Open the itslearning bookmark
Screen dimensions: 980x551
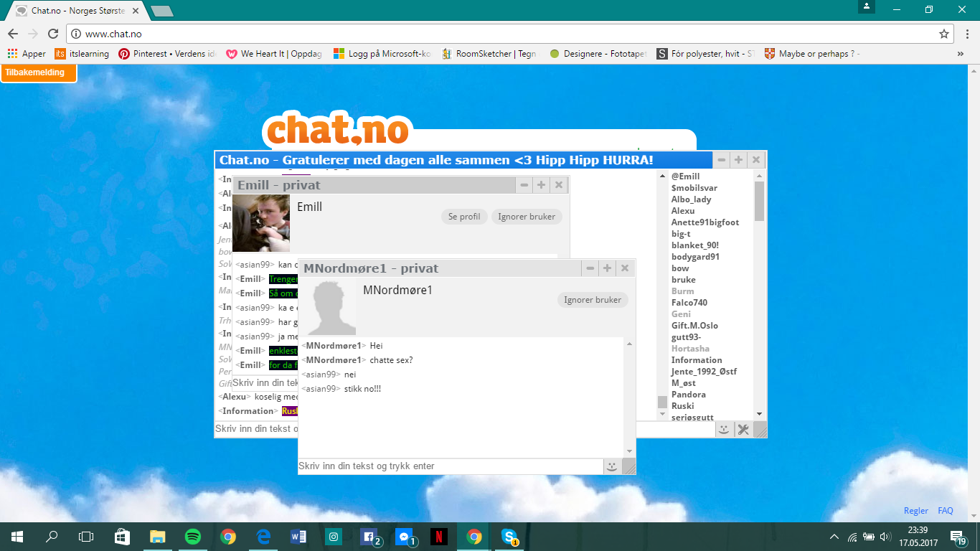click(x=82, y=54)
